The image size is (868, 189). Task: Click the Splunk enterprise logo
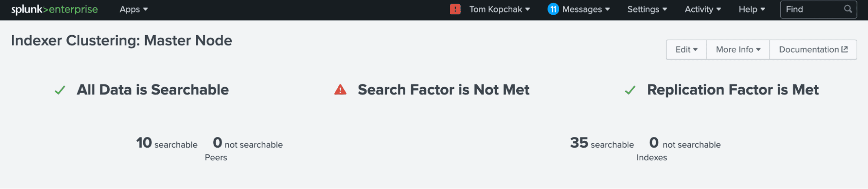tap(55, 10)
